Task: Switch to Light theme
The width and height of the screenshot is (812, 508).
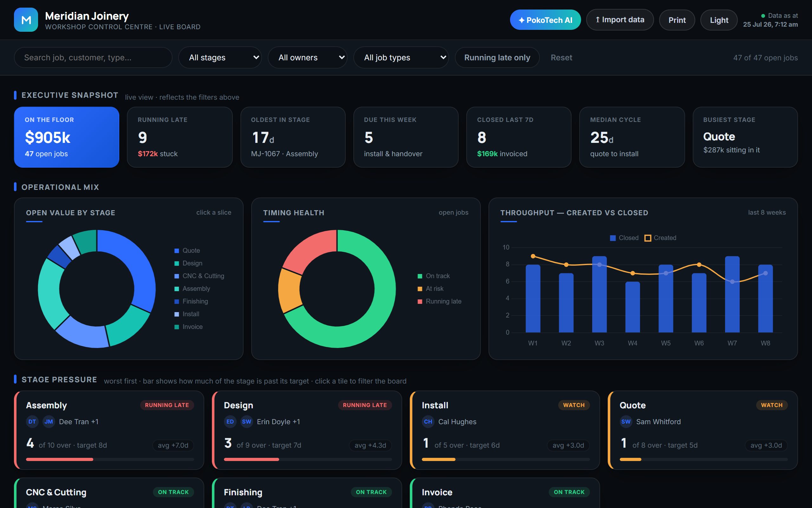Action: coord(719,20)
